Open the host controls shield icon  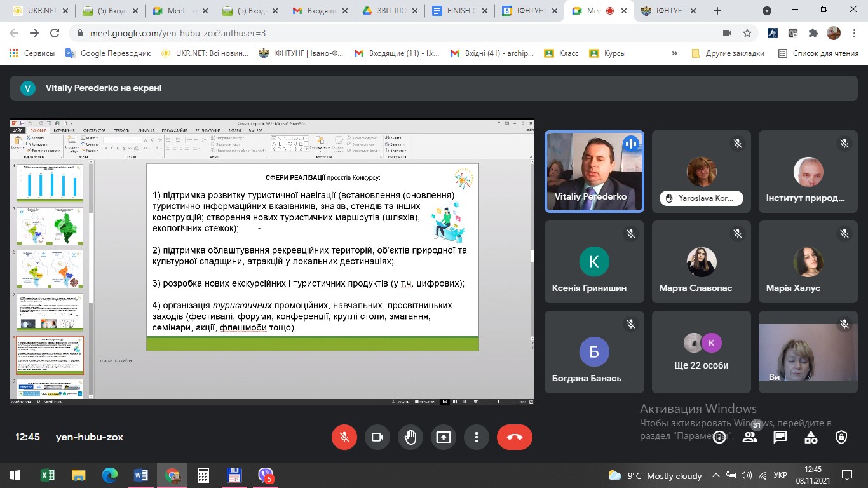click(841, 437)
